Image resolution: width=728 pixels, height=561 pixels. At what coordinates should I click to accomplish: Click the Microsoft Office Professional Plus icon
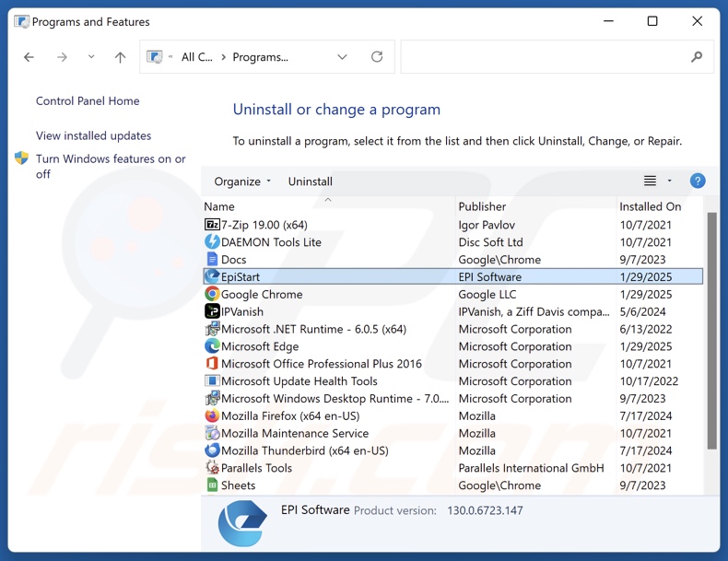point(212,363)
